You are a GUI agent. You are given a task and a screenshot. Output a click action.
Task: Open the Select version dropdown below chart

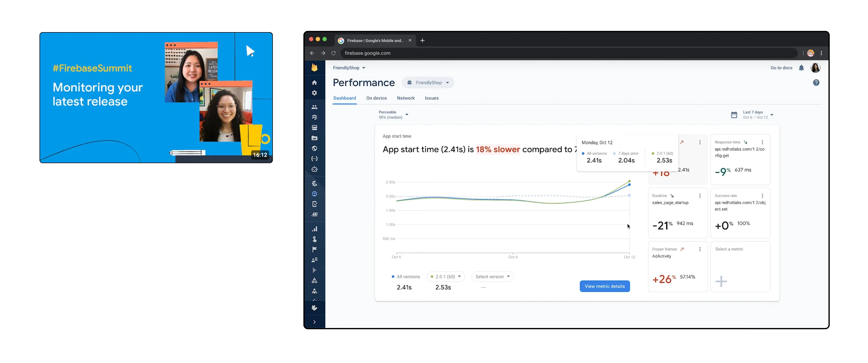492,276
